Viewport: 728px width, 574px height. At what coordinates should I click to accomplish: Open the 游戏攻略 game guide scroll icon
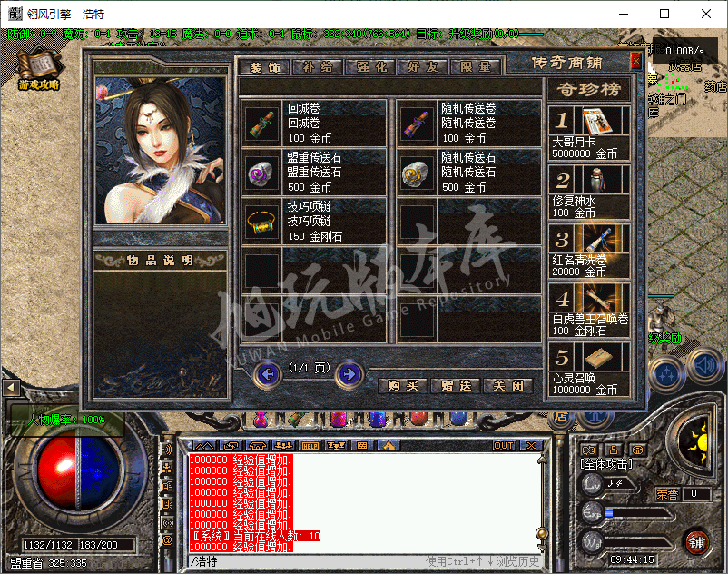(39, 70)
